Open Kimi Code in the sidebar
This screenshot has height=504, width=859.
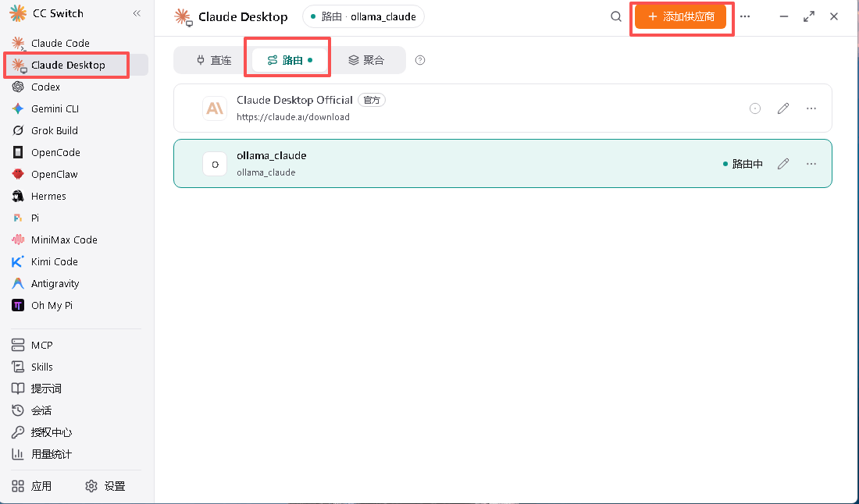[54, 262]
